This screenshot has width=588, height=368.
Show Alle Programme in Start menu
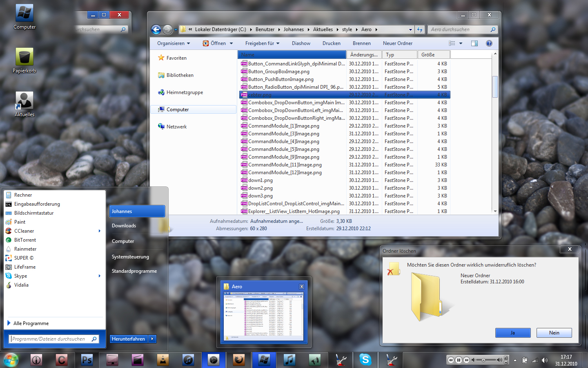[x=31, y=323]
